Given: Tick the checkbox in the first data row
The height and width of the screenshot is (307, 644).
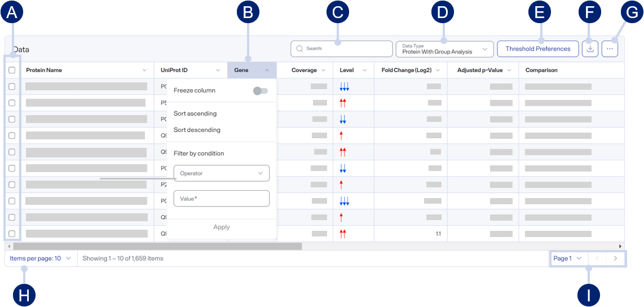Looking at the screenshot, I should click(x=12, y=86).
